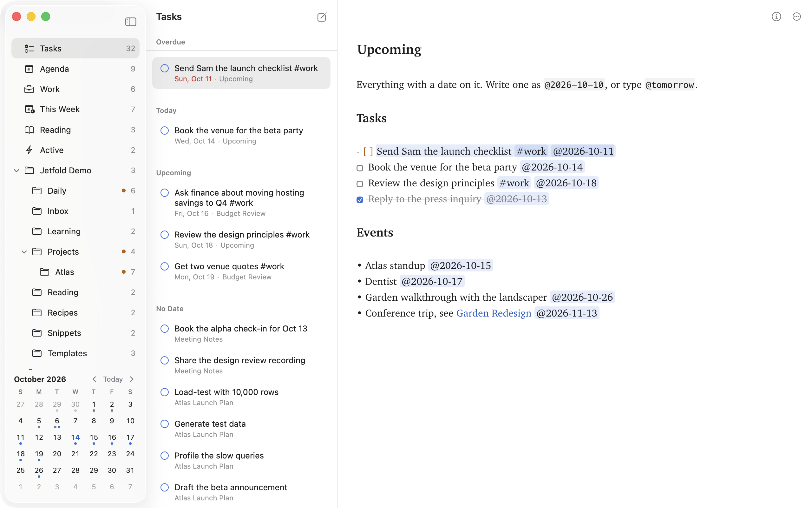Open Share the design review recording task
The width and height of the screenshot is (812, 508).
(241, 365)
